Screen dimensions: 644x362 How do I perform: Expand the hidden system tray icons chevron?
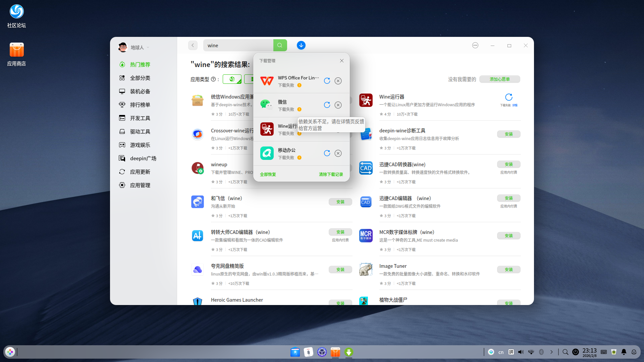pyautogui.click(x=551, y=352)
